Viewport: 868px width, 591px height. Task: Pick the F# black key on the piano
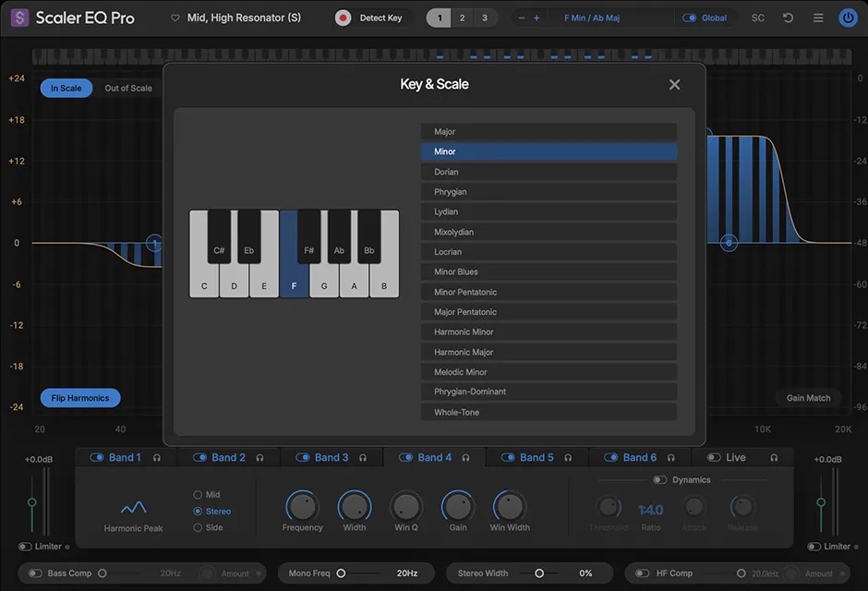pos(309,236)
